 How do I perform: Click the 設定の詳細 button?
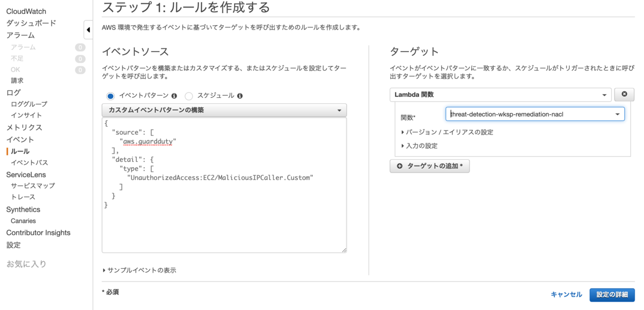pos(612,294)
